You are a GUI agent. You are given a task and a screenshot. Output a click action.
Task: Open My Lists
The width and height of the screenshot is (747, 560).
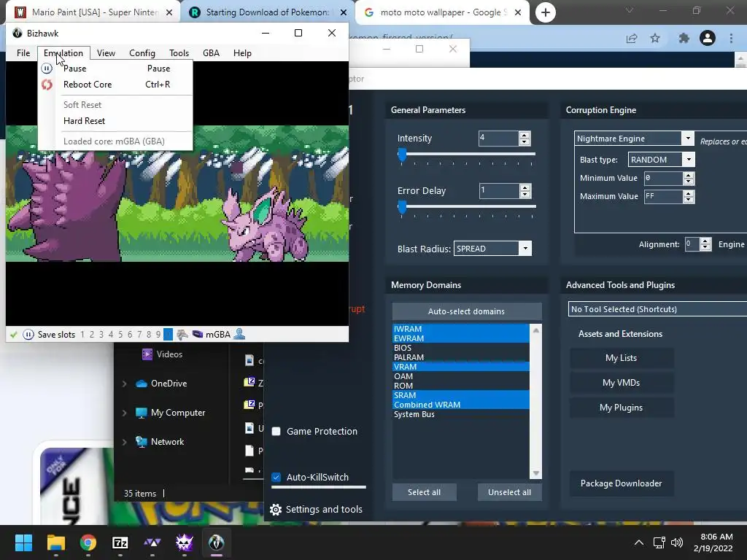(622, 358)
